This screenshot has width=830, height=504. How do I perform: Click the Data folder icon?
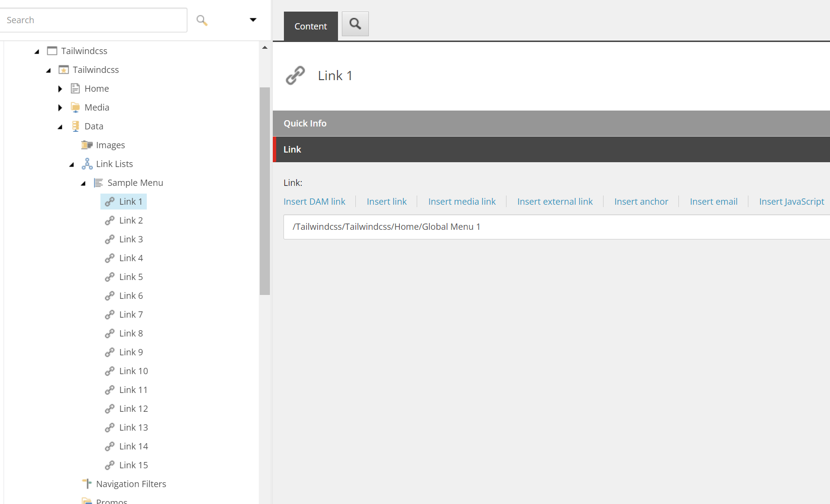[75, 126]
